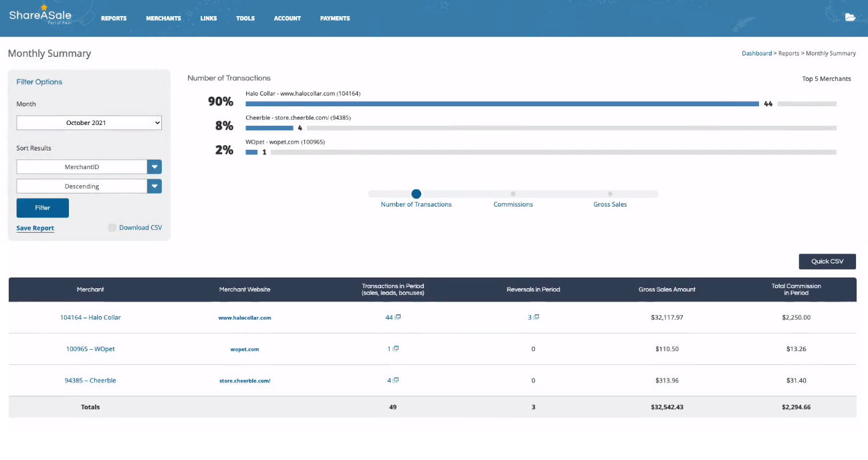Viewport: 868px width, 460px height.
Task: Switch chart to Gross Sales
Action: pyautogui.click(x=610, y=194)
